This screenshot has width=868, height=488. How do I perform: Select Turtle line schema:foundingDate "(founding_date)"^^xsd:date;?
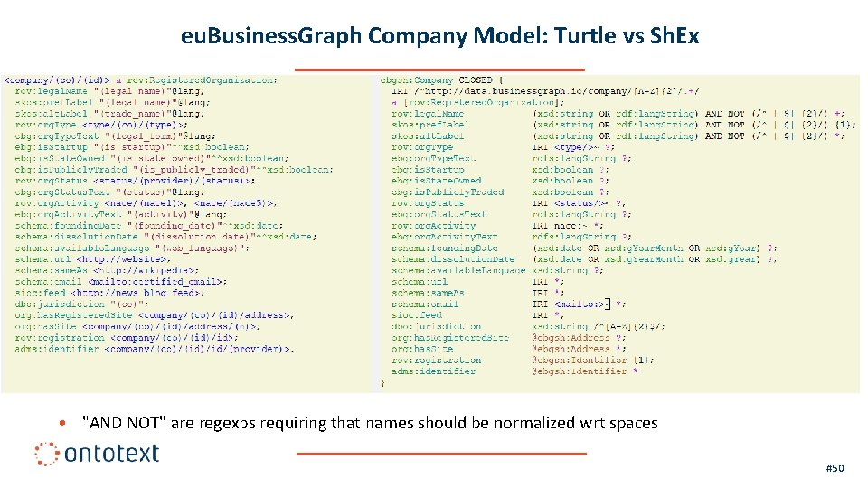[149, 226]
